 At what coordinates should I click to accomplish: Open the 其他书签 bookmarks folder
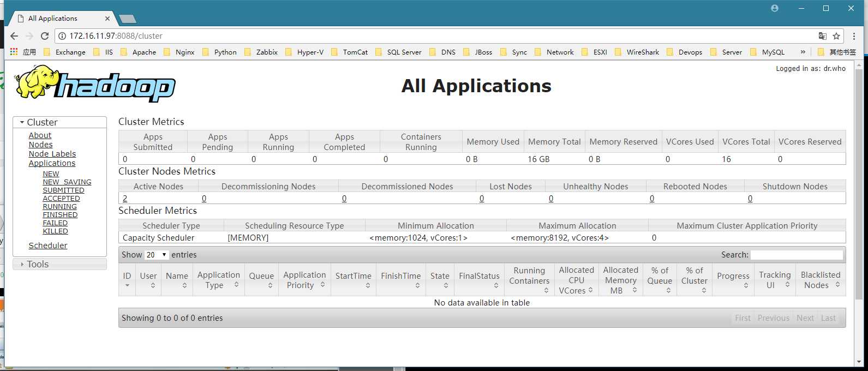[x=837, y=52]
